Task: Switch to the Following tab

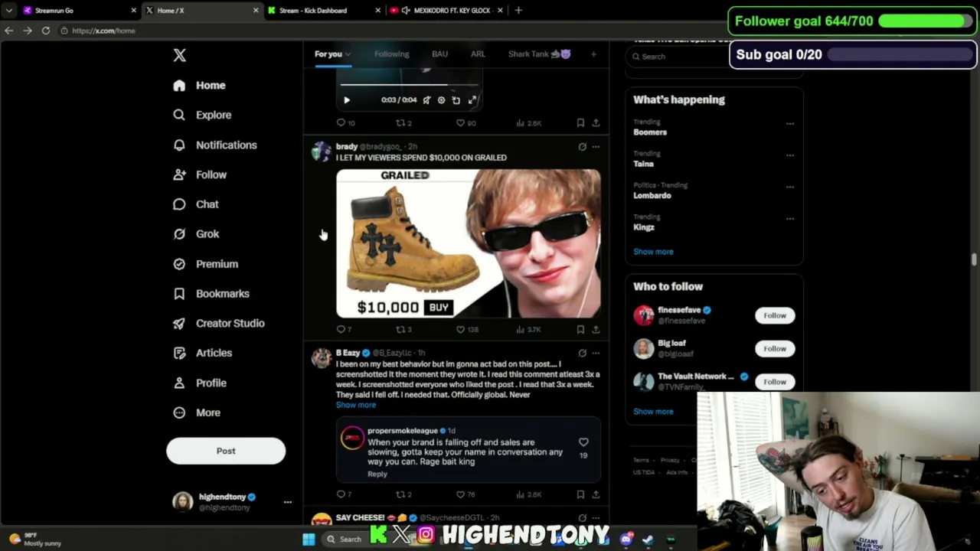Action: pos(391,54)
